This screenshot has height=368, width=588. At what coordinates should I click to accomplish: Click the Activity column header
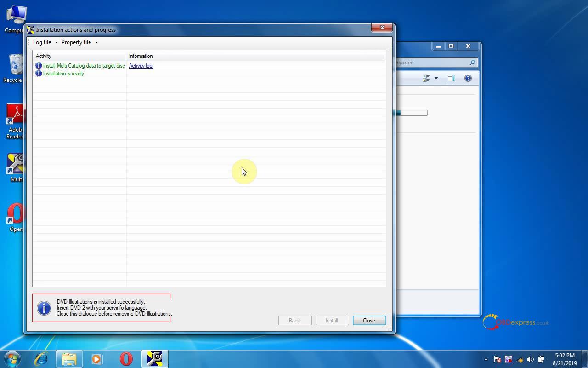[79, 56]
